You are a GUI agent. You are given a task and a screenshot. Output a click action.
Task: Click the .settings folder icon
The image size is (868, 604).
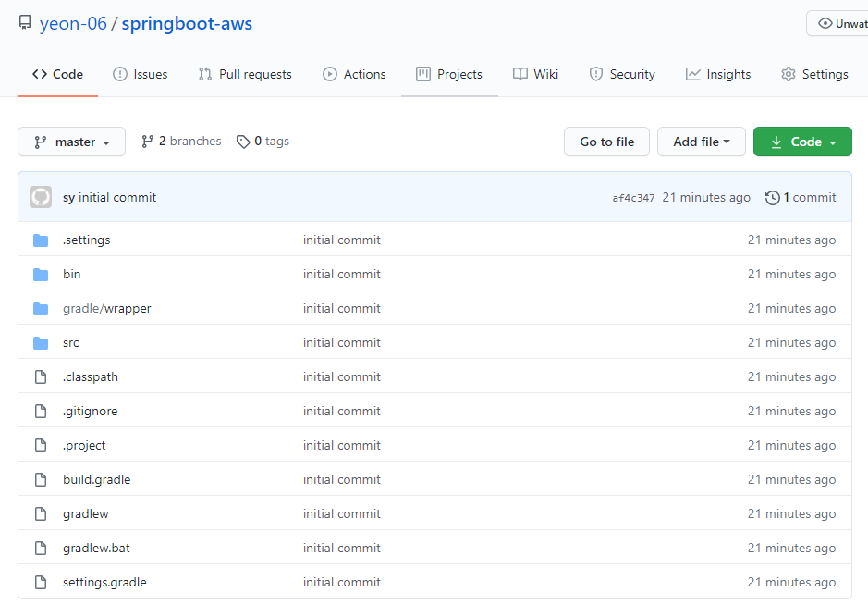41,240
